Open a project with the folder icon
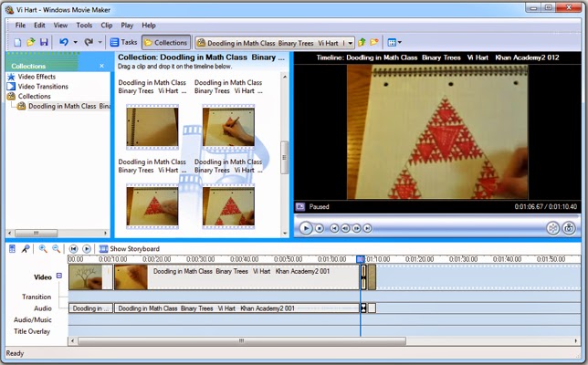 [x=30, y=42]
